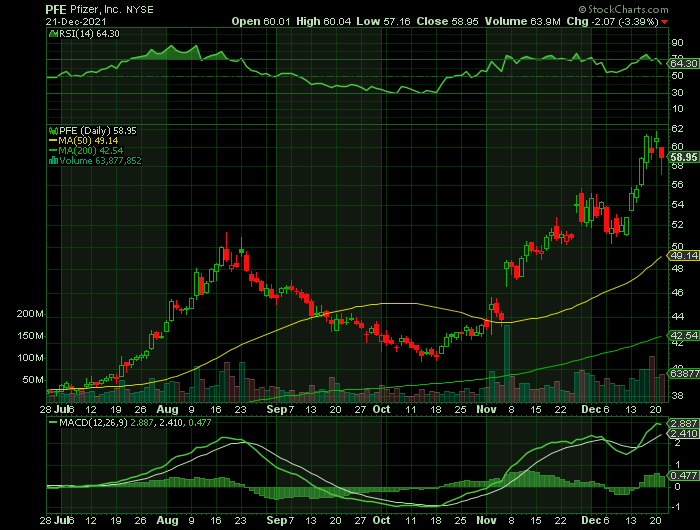Click the 64.30 RSI tag on the right axis

pos(684,64)
